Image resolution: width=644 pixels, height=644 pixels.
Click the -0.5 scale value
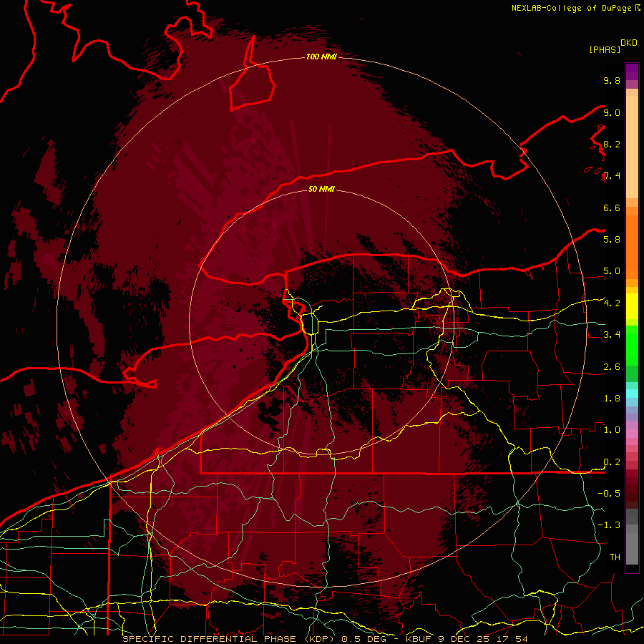point(609,493)
